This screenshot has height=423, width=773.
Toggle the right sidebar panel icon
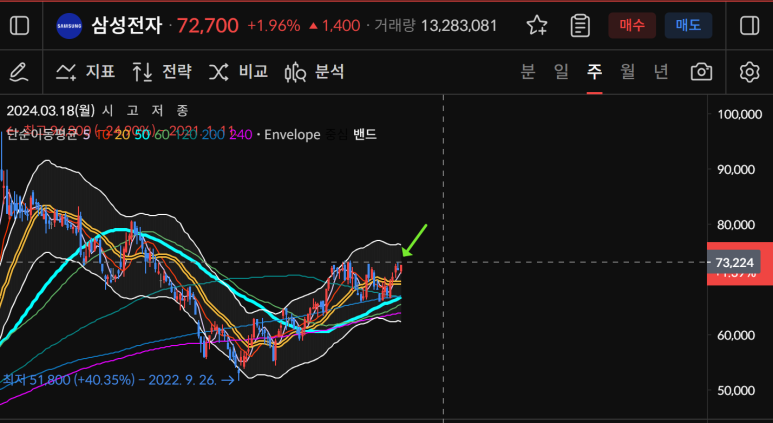coord(749,26)
